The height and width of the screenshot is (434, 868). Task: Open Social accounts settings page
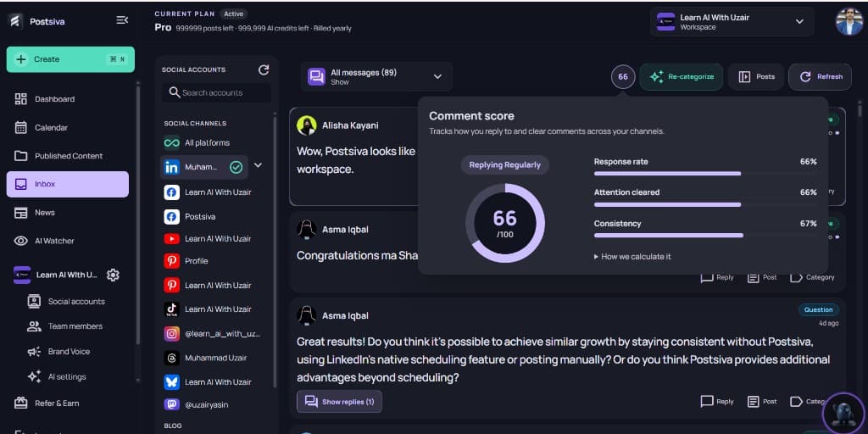(x=76, y=302)
